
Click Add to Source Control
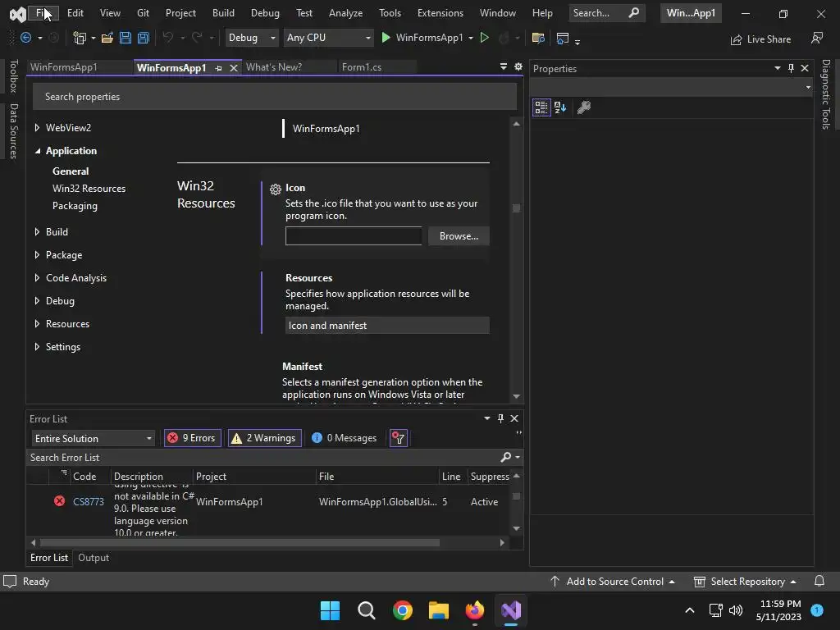[612, 582]
